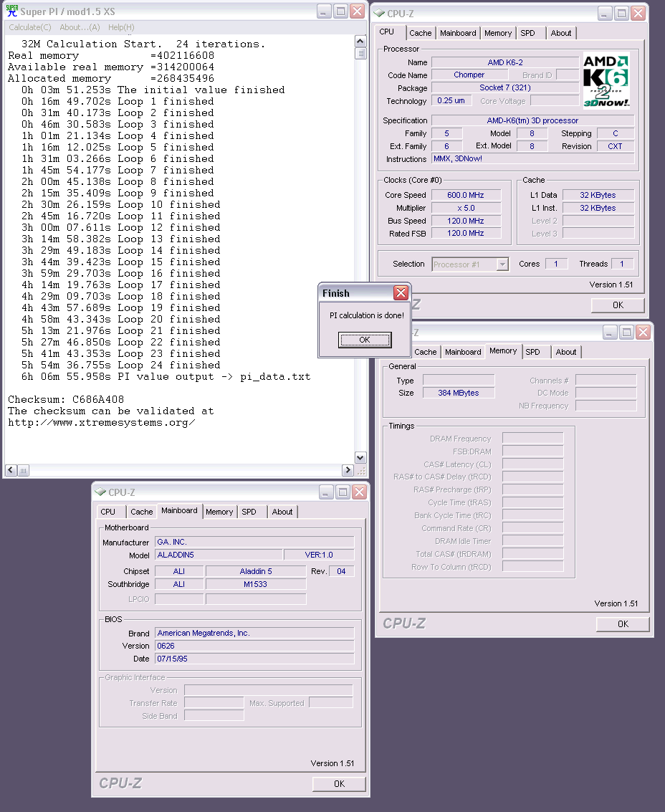The height and width of the screenshot is (812, 665).
Task: Click the Super PI horizontal scroll right arrow
Action: click(348, 470)
